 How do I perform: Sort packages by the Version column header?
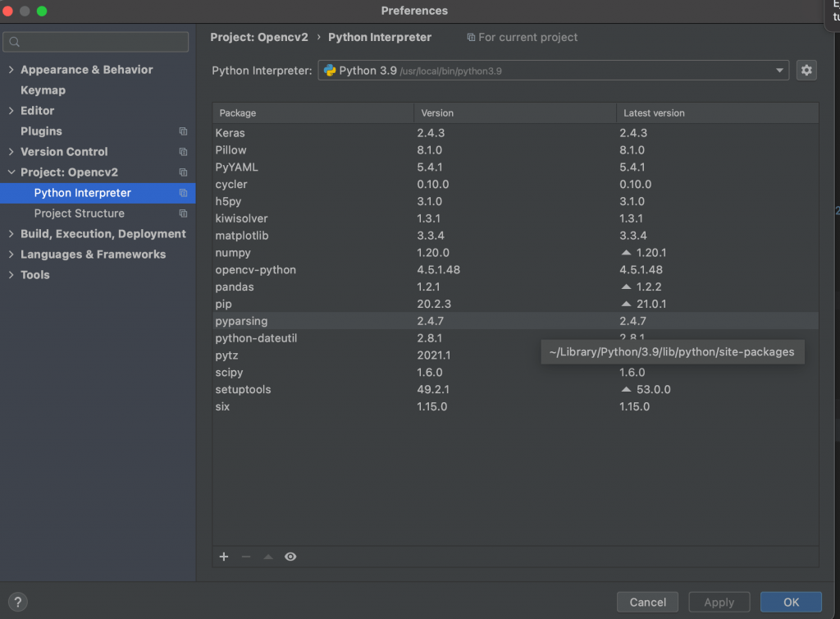[x=437, y=112]
